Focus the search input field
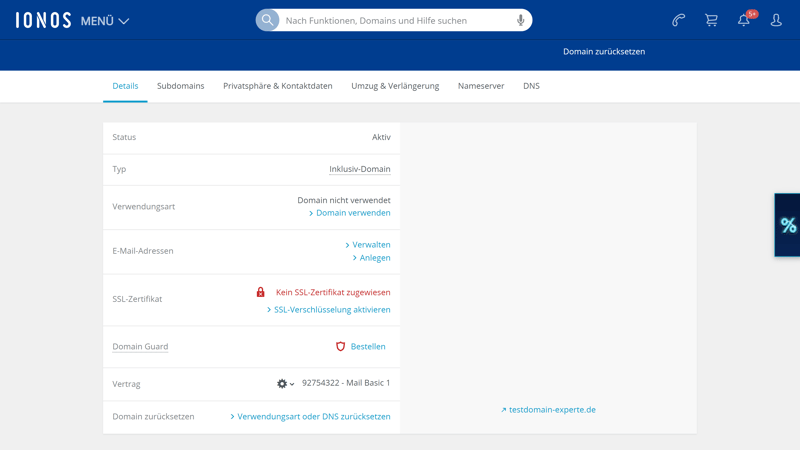Image resolution: width=800 pixels, height=450 pixels. click(395, 20)
